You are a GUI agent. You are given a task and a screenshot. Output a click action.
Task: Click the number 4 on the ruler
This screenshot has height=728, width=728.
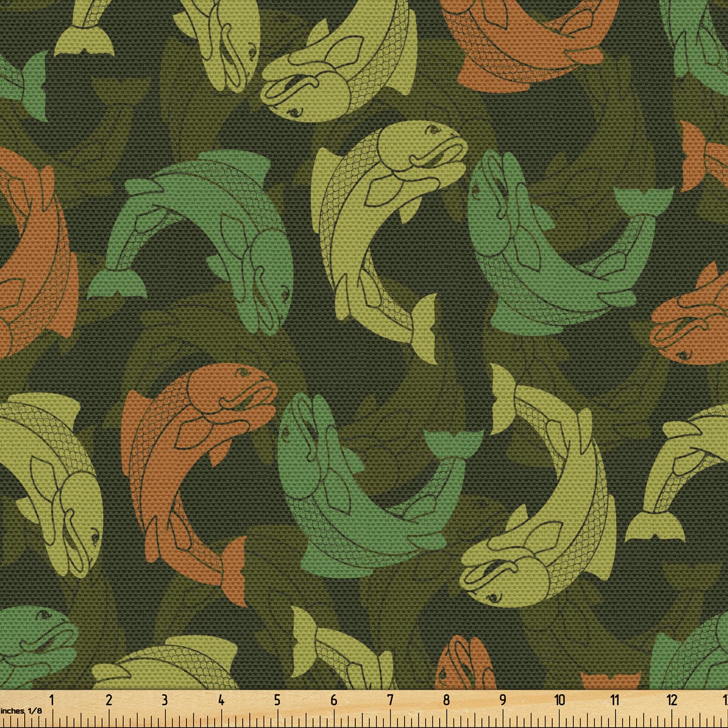click(221, 699)
